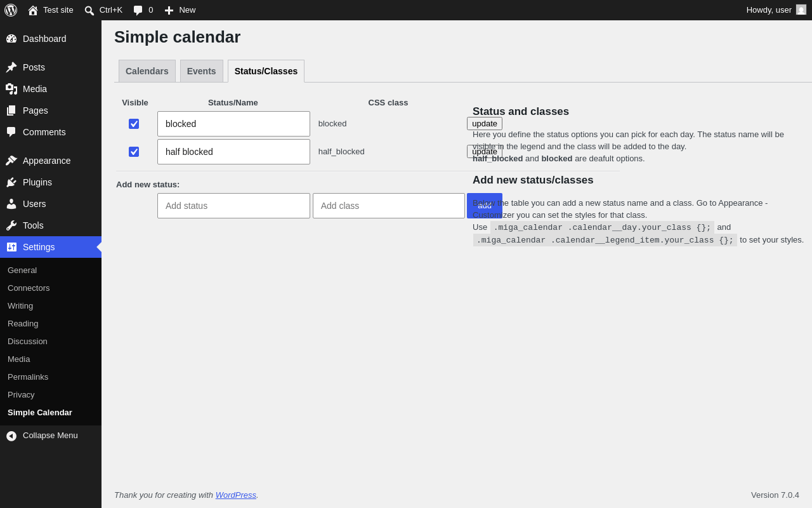
Task: Click the Appearance paintbrush icon
Action: point(11,161)
